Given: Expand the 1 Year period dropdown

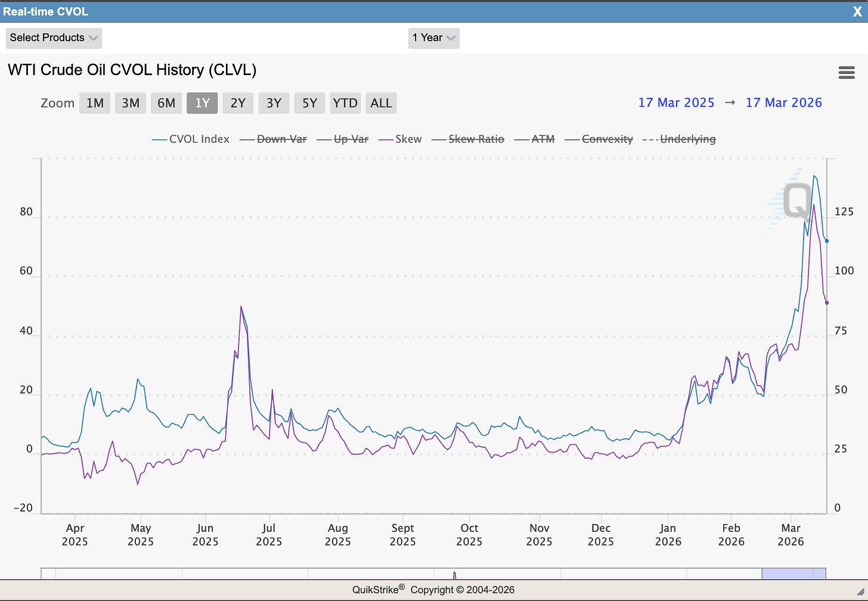Looking at the screenshot, I should (434, 38).
